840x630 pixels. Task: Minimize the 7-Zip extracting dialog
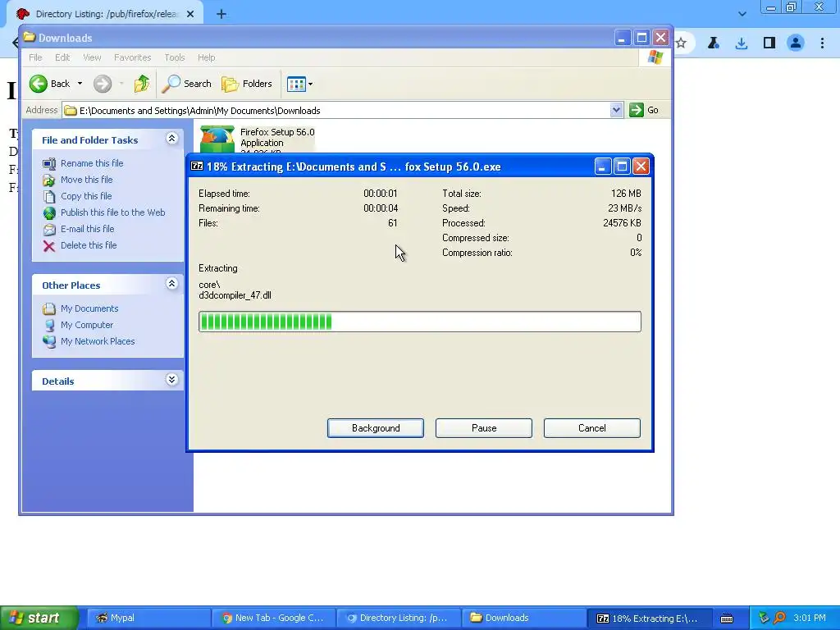[x=603, y=167]
